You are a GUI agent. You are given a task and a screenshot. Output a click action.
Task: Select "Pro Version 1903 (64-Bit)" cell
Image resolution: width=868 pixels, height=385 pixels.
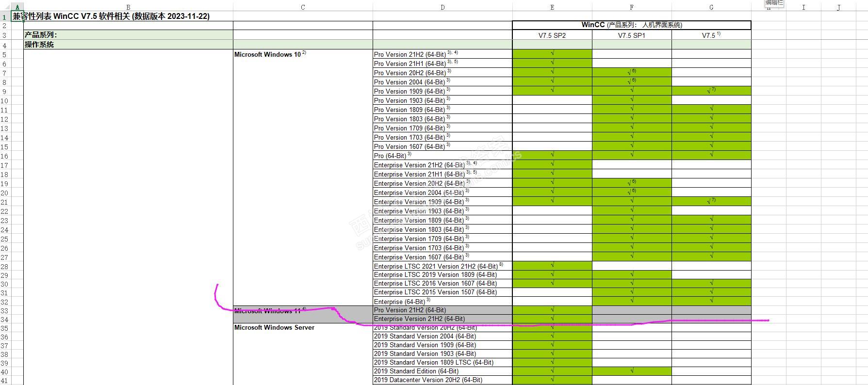[x=442, y=100]
